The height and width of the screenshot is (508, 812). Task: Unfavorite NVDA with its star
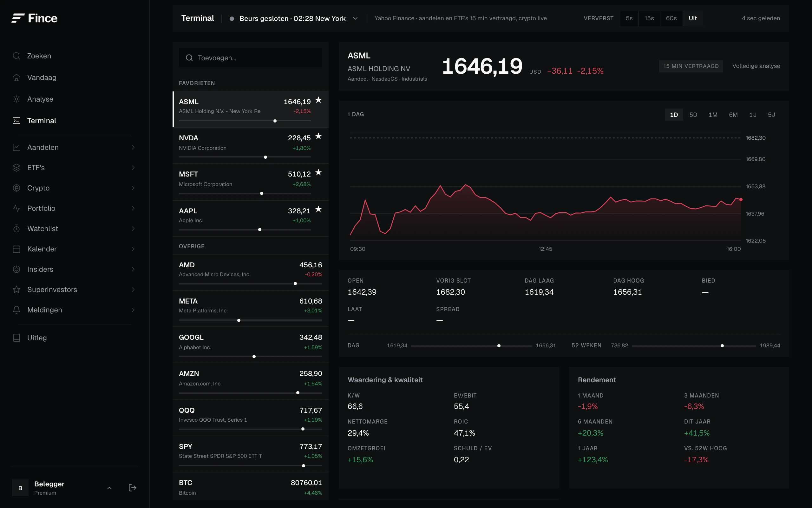tap(318, 136)
